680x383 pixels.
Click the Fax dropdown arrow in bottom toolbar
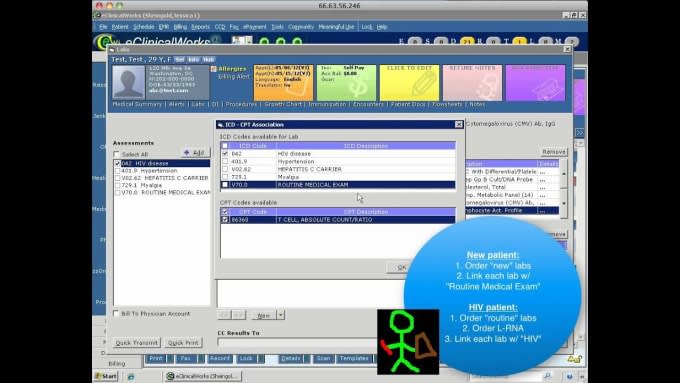click(x=200, y=359)
